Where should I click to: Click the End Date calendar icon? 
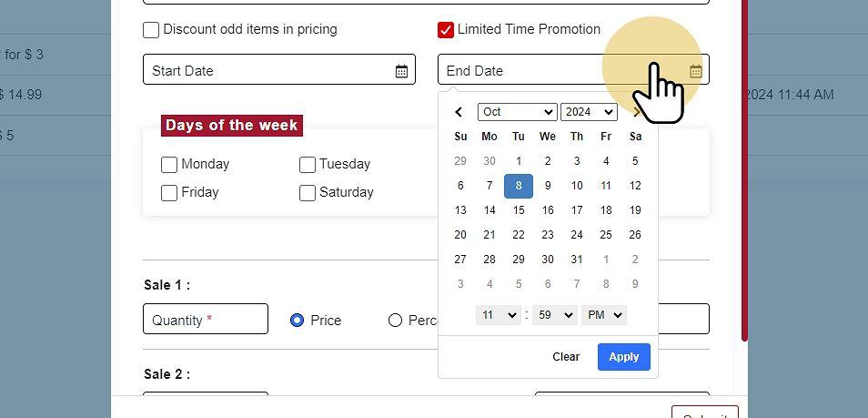(695, 71)
